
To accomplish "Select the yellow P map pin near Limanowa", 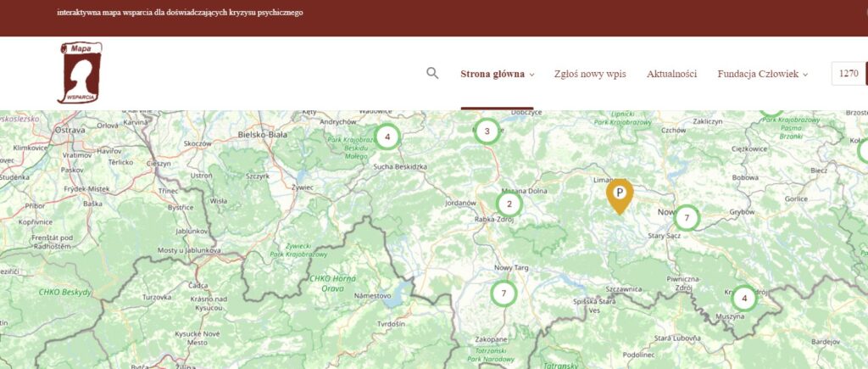I will [x=620, y=196].
